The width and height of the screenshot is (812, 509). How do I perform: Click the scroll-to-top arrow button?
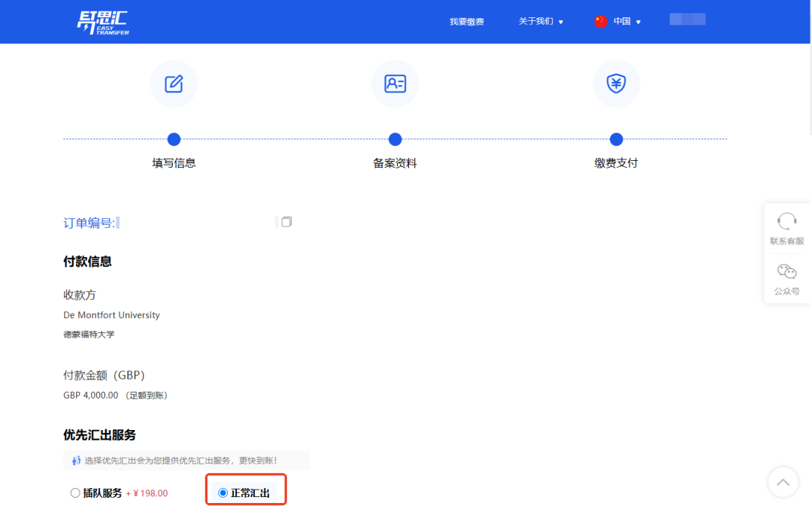[x=783, y=482]
